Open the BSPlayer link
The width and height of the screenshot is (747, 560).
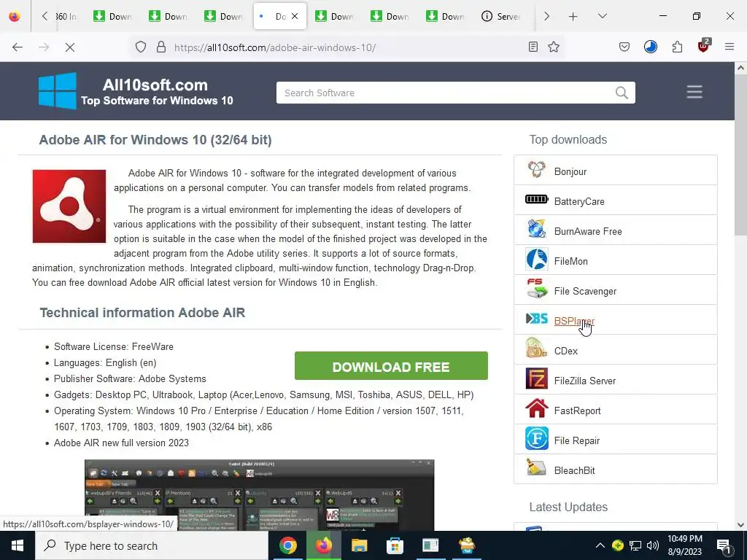click(x=574, y=321)
